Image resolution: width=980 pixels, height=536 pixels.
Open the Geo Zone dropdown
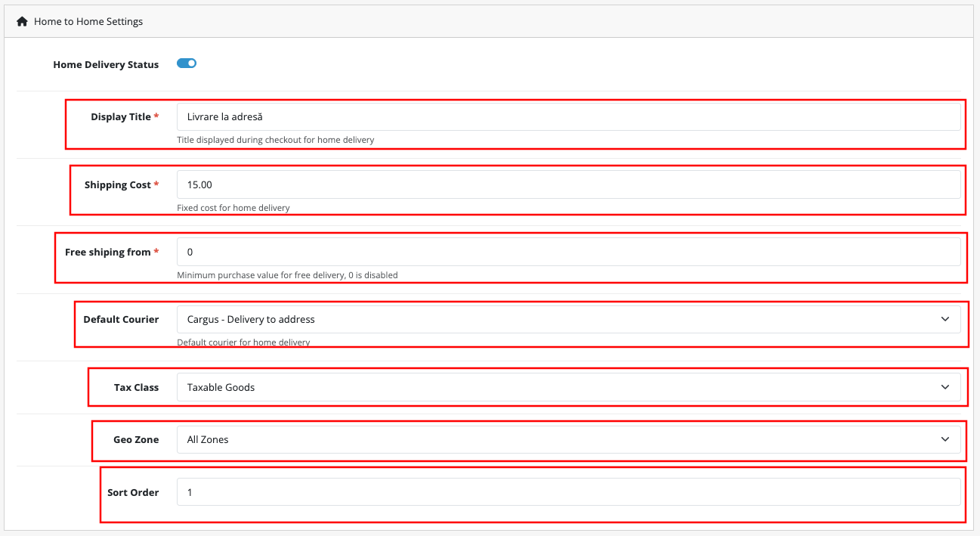pyautogui.click(x=569, y=439)
